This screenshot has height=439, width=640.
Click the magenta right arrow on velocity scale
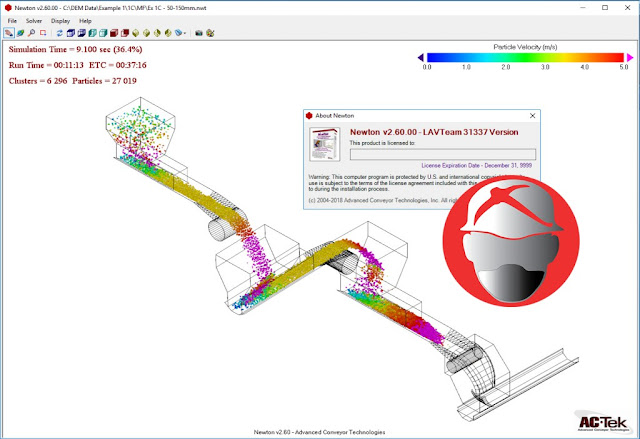630,58
